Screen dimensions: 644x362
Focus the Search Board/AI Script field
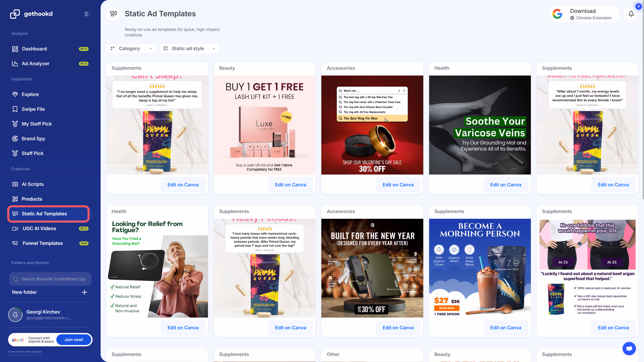(50, 279)
